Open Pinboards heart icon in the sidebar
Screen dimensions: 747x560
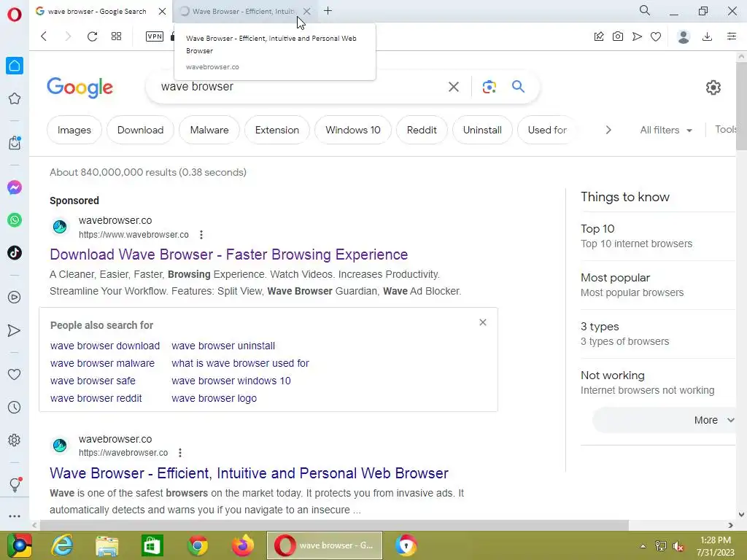[15, 375]
